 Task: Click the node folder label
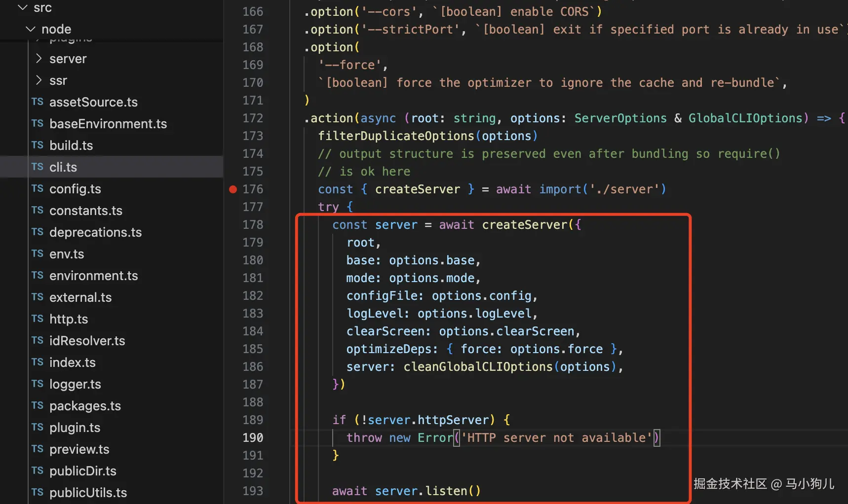[x=56, y=29]
